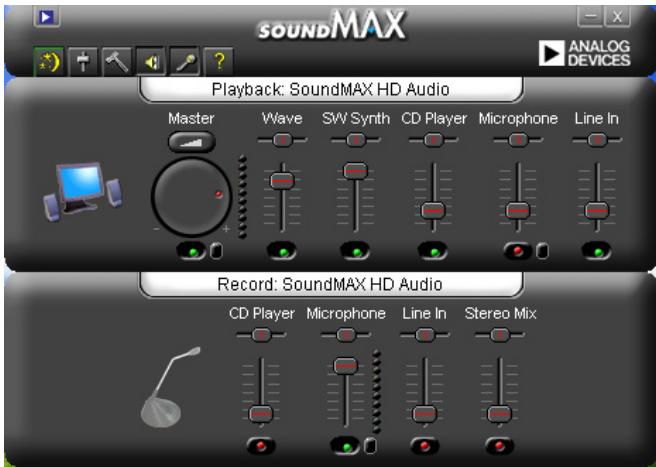Open the hammer setup tools icon
This screenshot has height=467, width=656.
117,62
